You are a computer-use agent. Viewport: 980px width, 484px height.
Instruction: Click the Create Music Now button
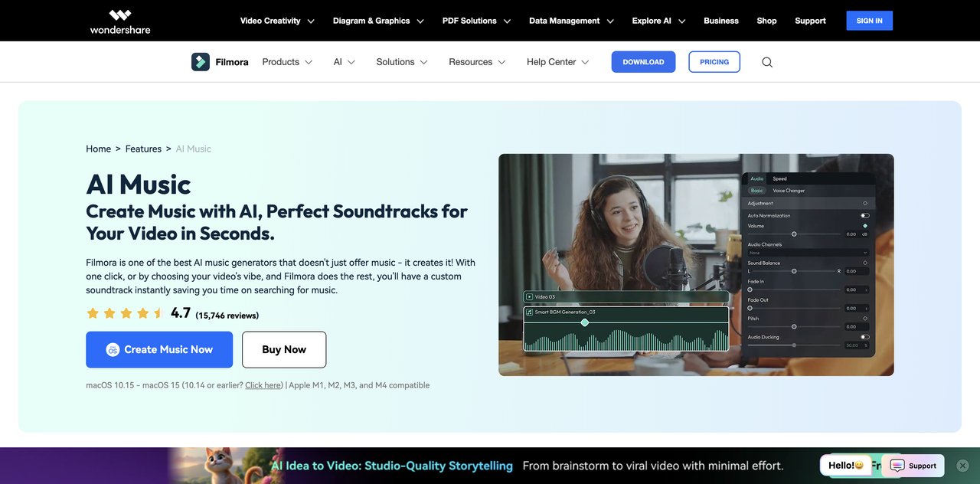click(x=159, y=349)
